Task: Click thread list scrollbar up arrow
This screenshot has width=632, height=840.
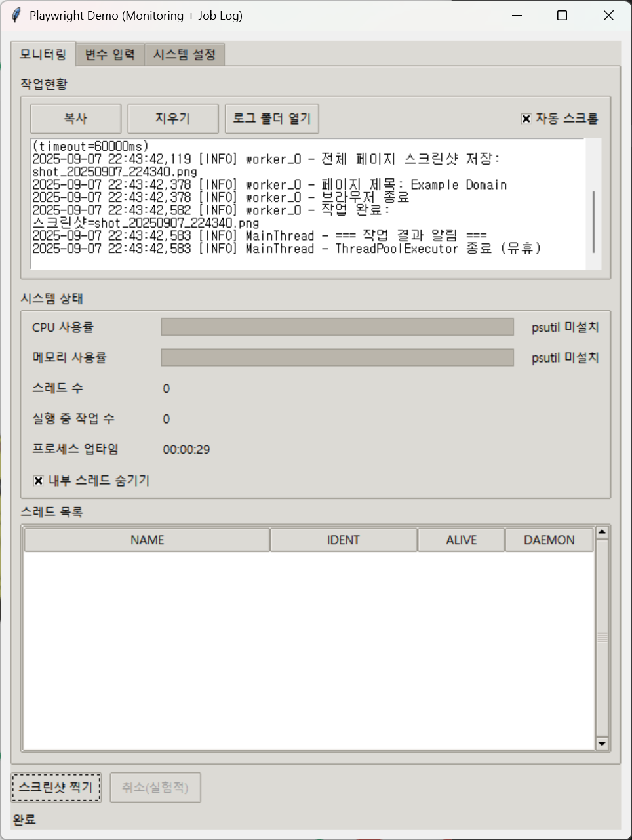Action: pos(602,532)
